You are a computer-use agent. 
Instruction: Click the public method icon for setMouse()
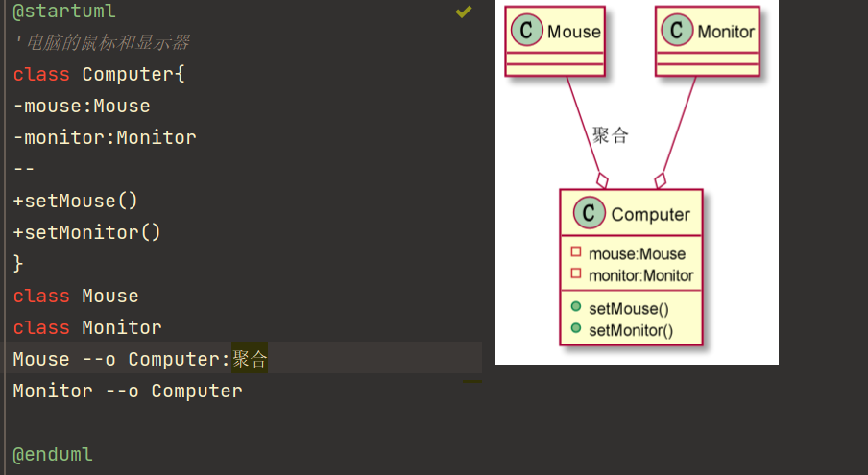[576, 307]
